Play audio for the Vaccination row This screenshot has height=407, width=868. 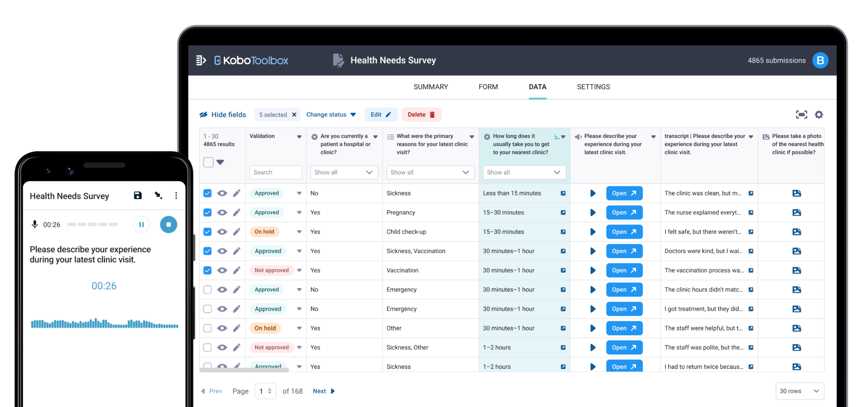point(593,270)
